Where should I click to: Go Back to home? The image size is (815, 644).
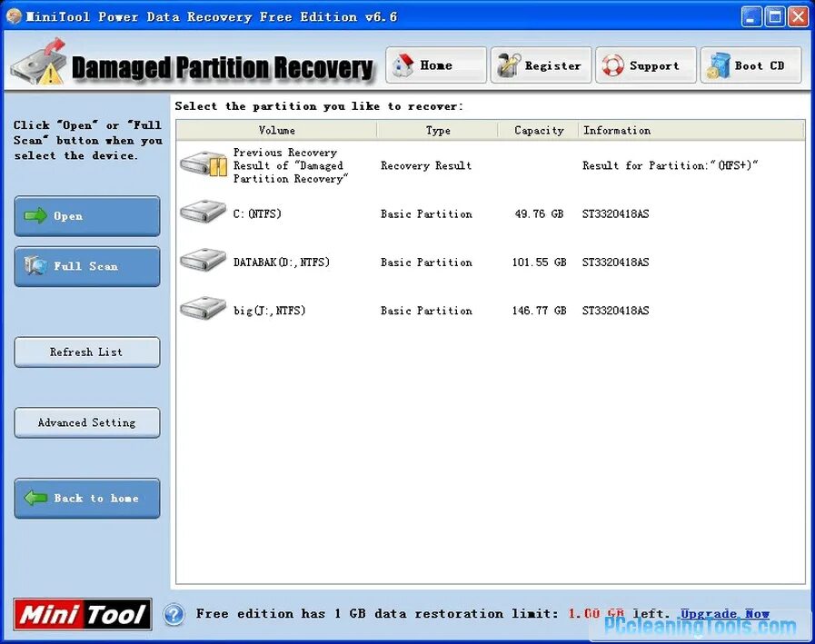click(87, 498)
